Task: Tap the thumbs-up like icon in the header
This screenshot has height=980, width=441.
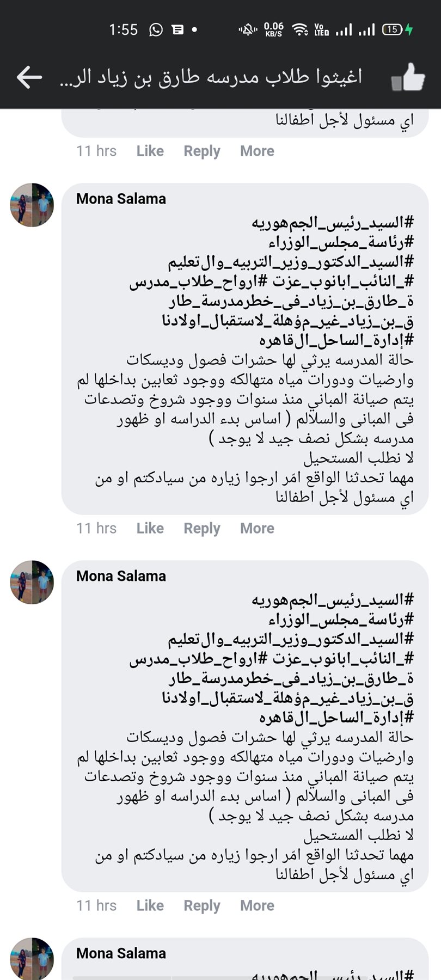Action: coord(408,77)
